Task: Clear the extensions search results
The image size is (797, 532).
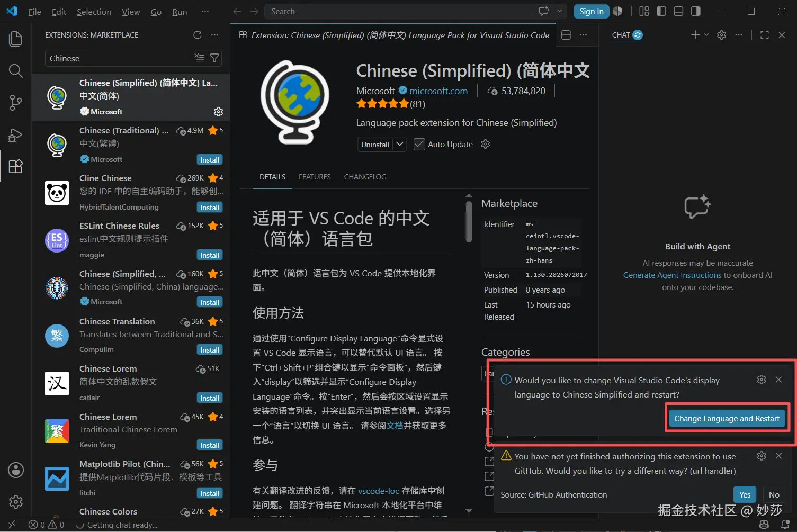Action: (199, 58)
